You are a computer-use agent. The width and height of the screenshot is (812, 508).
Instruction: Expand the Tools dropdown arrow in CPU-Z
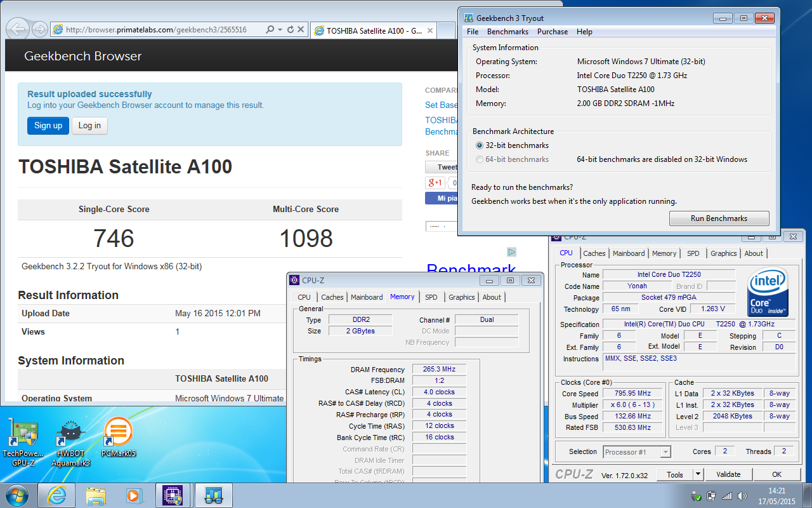698,474
